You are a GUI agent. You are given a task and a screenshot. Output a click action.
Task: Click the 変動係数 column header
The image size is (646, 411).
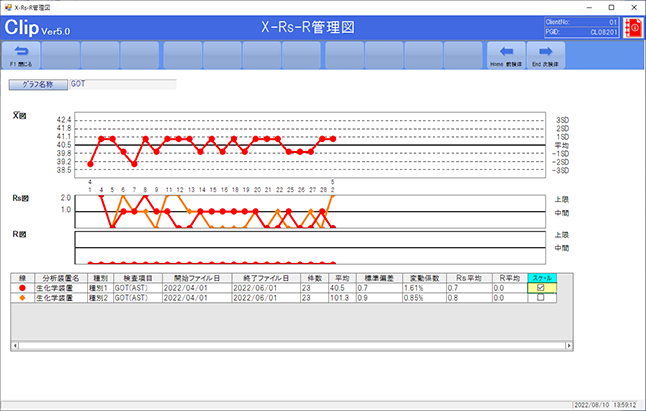tap(424, 278)
